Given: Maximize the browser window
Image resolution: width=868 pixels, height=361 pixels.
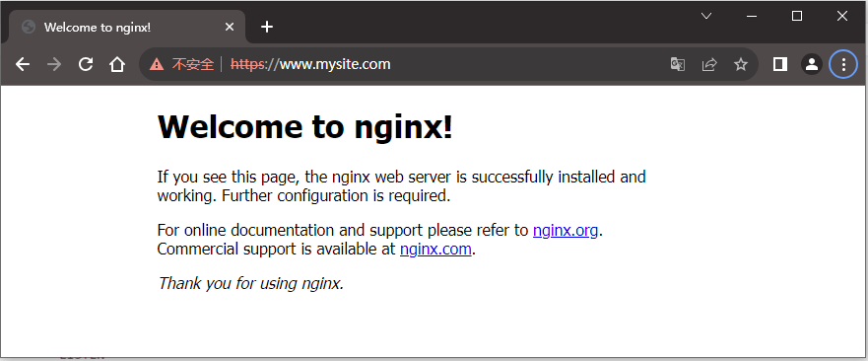Looking at the screenshot, I should click(x=797, y=16).
